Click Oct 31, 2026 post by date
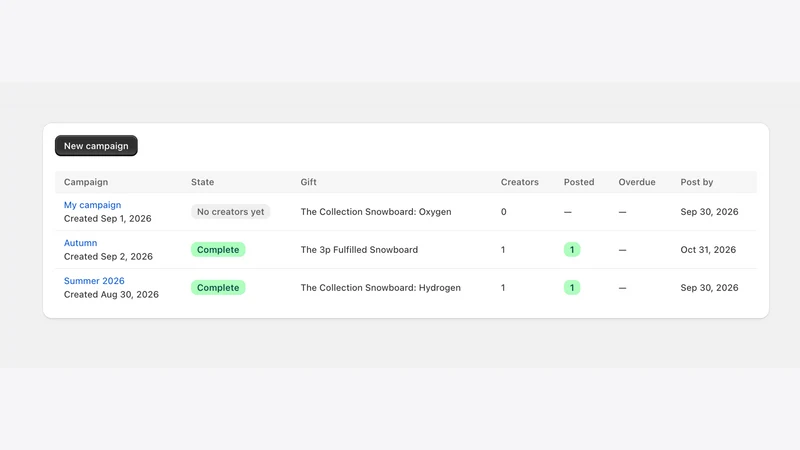This screenshot has height=450, width=800. [708, 249]
